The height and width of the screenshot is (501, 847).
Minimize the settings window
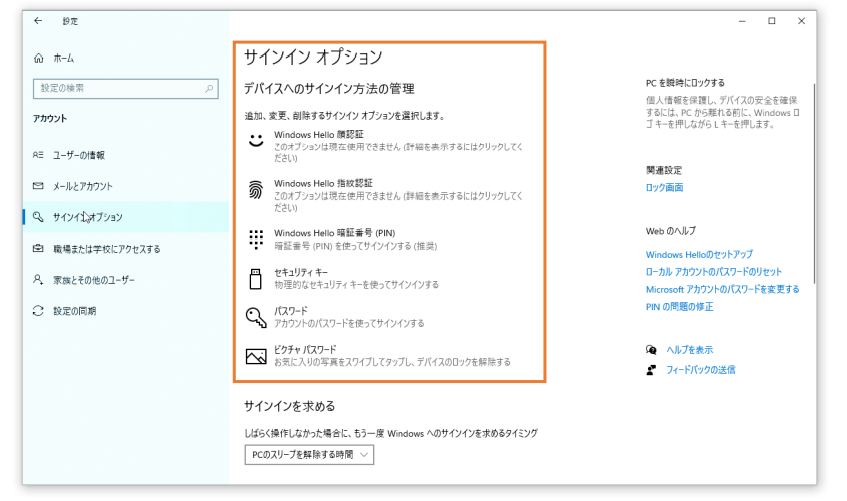tap(742, 21)
